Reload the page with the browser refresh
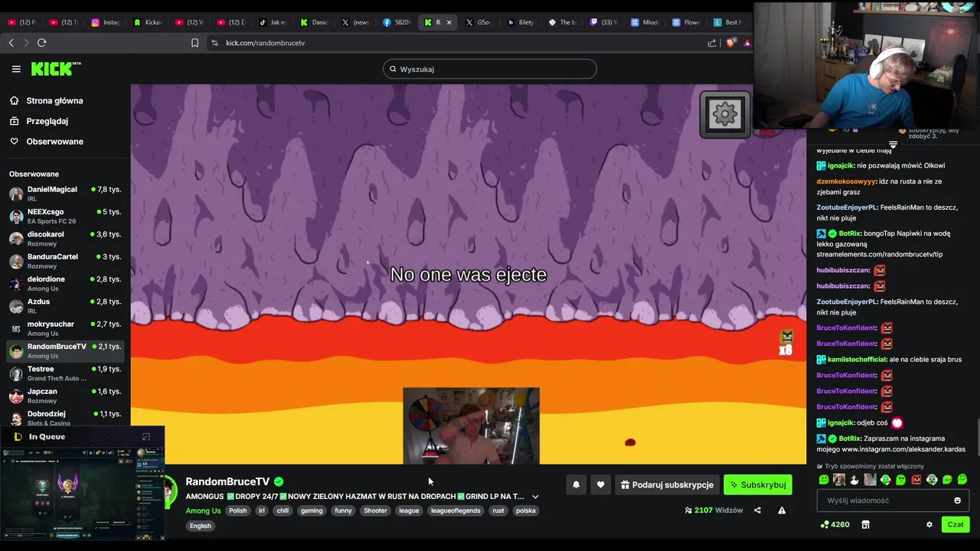980x551 pixels. click(x=41, y=43)
